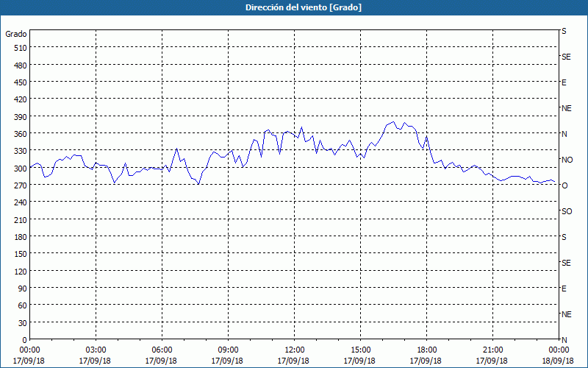588x368 pixels.
Task: Click the 'N' compass label at 360 level
Action: click(564, 134)
